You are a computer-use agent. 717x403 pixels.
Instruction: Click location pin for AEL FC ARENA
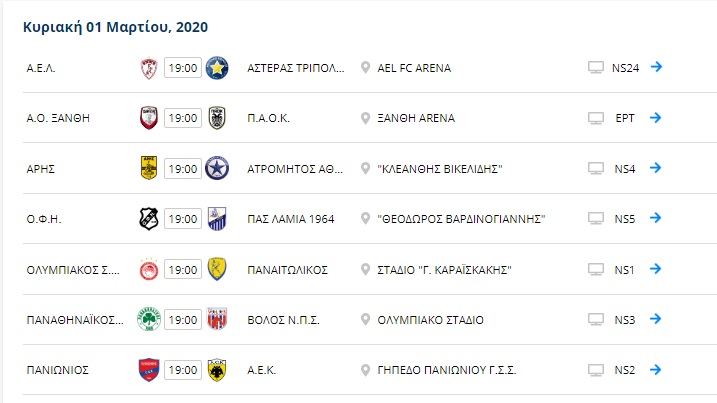point(365,68)
